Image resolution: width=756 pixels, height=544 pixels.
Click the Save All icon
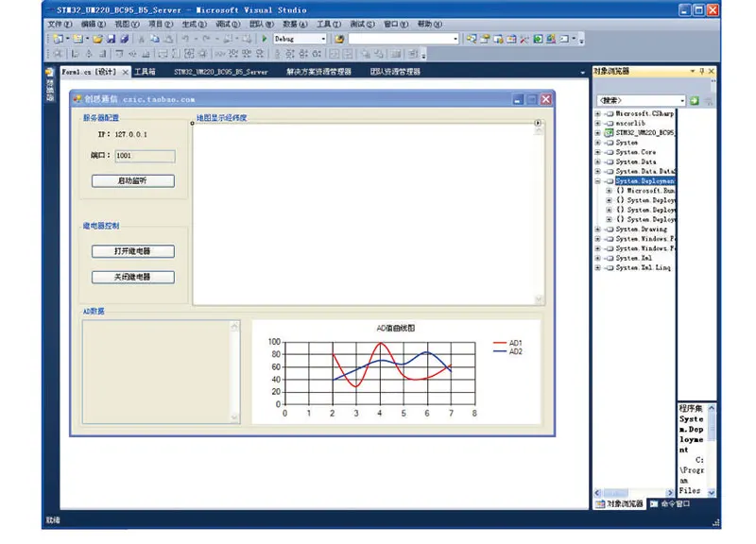[x=125, y=39]
